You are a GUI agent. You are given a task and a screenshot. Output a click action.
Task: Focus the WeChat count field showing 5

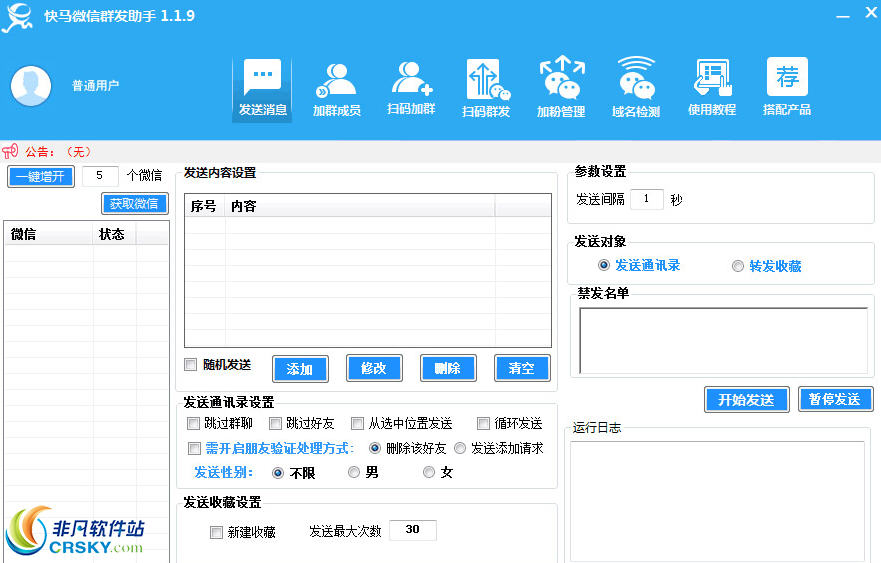tap(100, 175)
